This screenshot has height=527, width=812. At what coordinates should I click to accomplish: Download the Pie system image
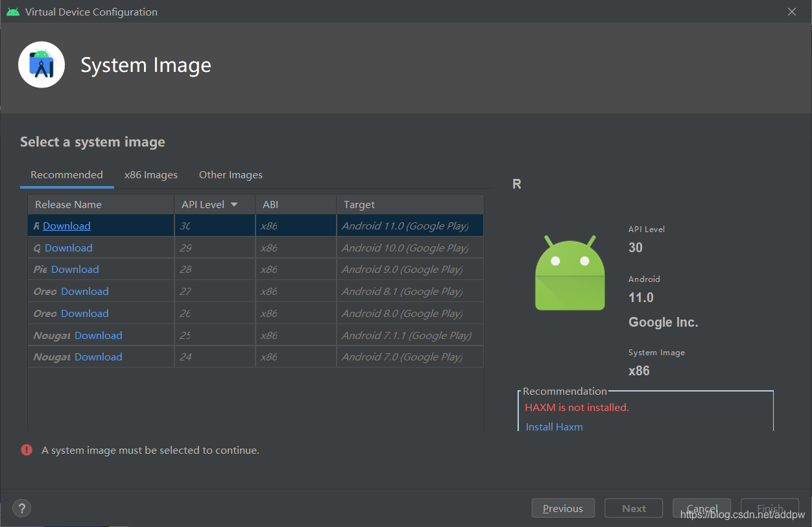click(x=75, y=269)
